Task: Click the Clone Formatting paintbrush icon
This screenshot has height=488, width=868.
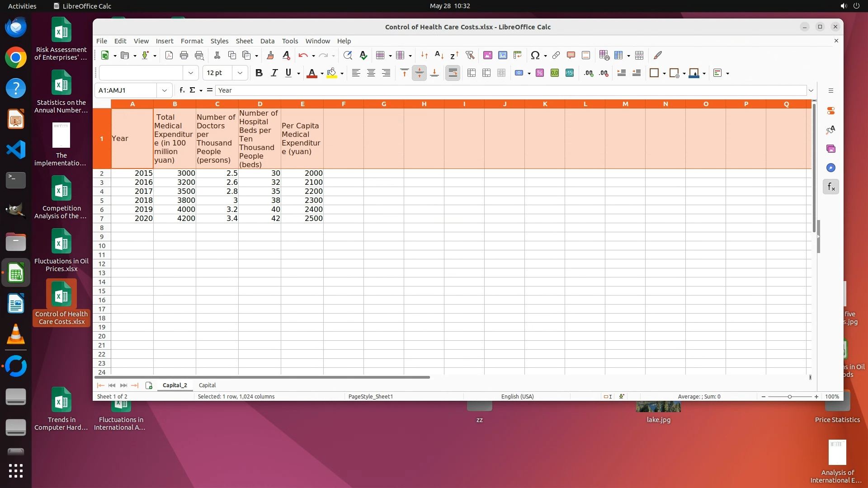Action: (x=270, y=55)
